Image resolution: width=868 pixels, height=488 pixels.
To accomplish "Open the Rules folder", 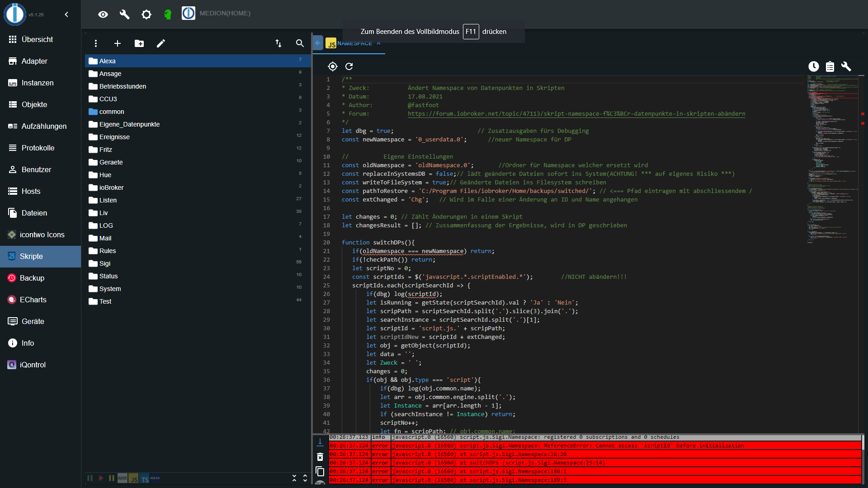I will [x=198, y=251].
